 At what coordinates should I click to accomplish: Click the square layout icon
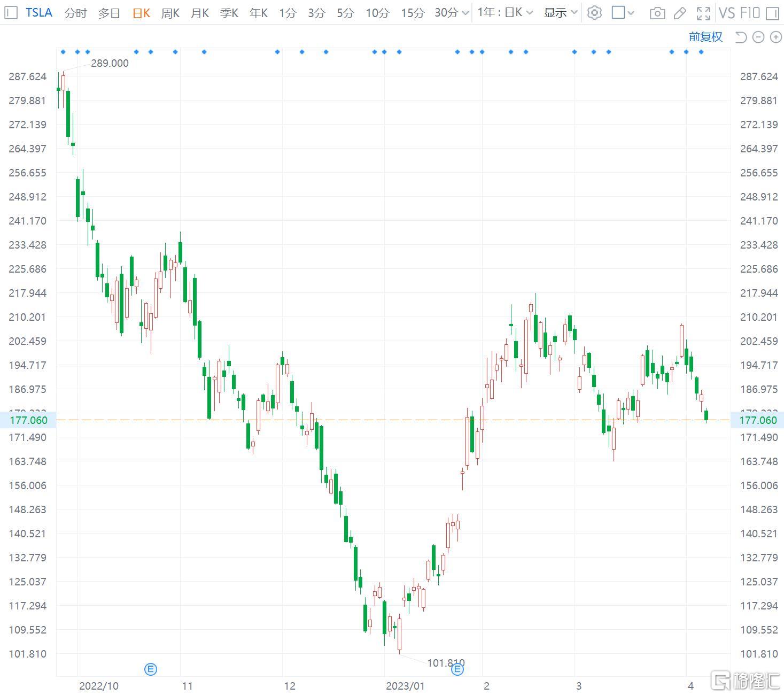click(618, 12)
